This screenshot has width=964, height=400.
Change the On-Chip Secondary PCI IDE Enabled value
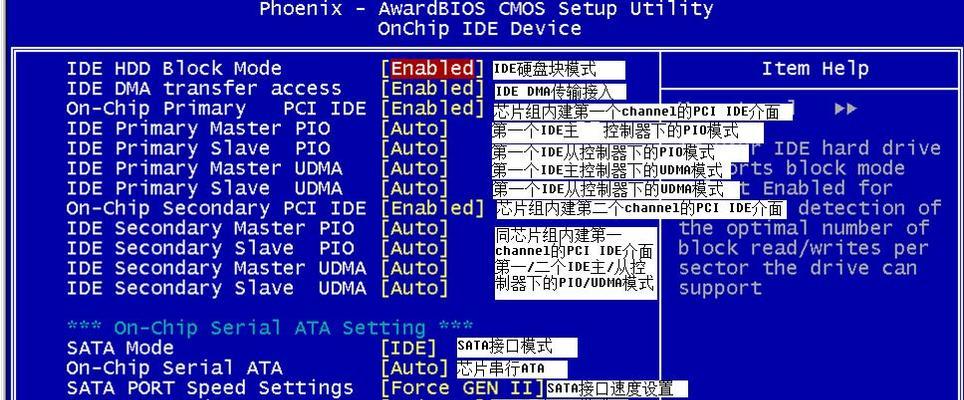[x=433, y=208]
